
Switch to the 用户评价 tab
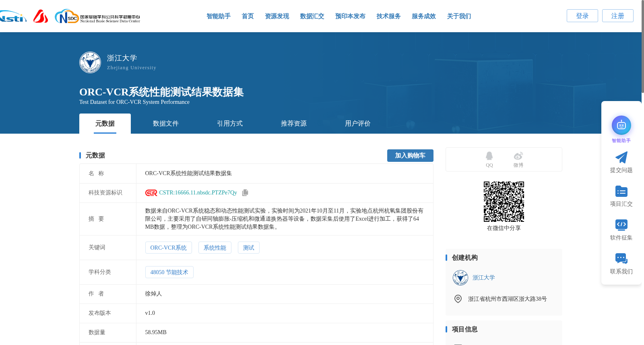pyautogui.click(x=358, y=124)
